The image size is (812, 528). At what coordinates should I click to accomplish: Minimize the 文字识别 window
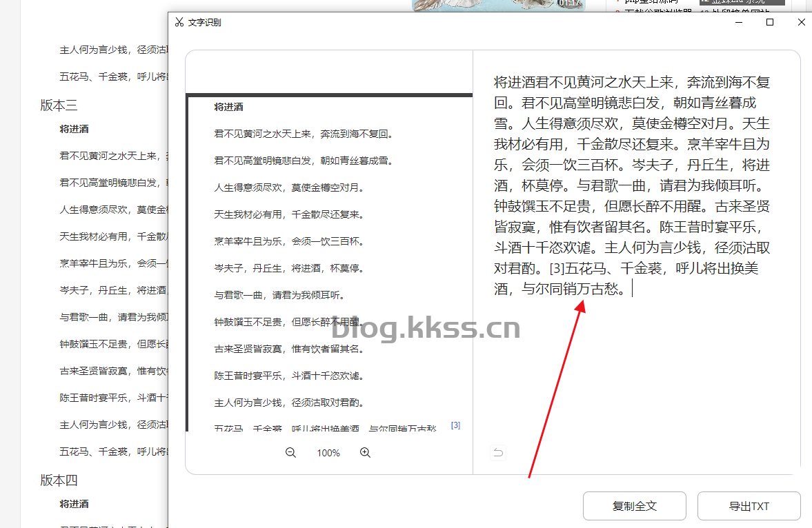[x=739, y=22]
